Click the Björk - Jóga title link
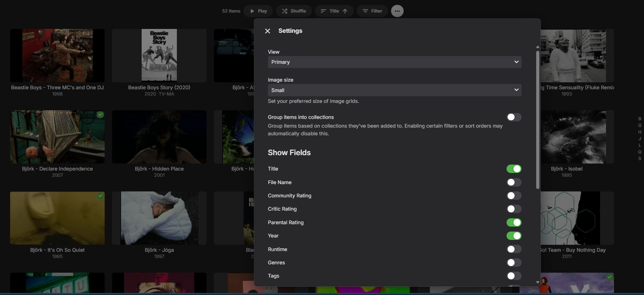The width and height of the screenshot is (644, 295). tap(159, 250)
